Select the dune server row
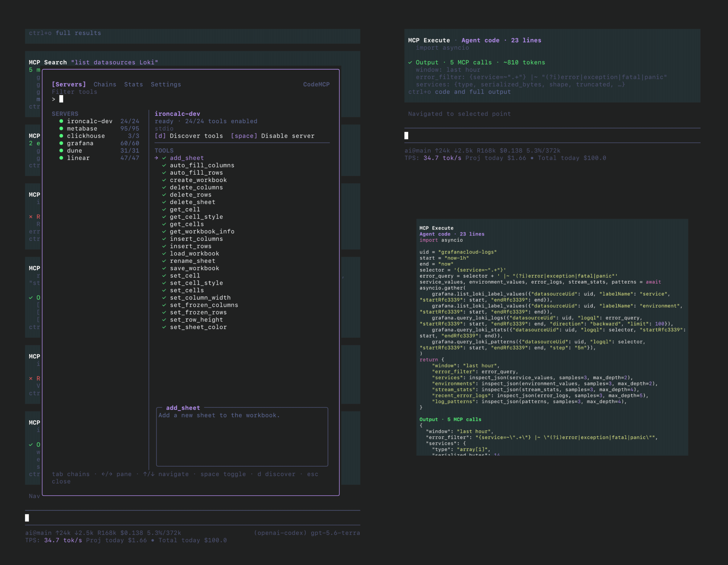 click(99, 151)
